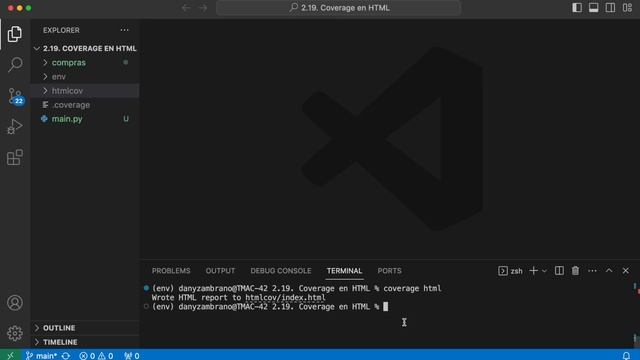640x360 pixels.
Task: Click the command center search box
Action: pyautogui.click(x=339, y=8)
